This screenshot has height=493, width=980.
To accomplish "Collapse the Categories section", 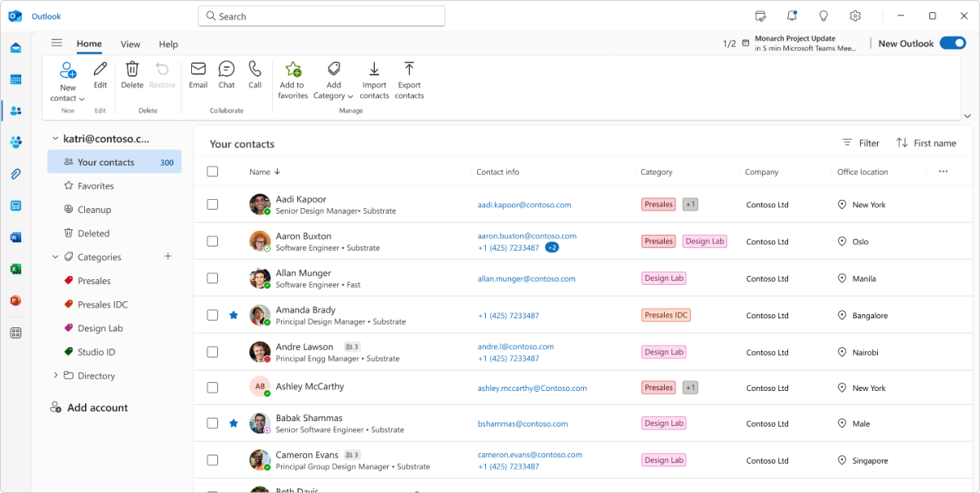I will (56, 255).
